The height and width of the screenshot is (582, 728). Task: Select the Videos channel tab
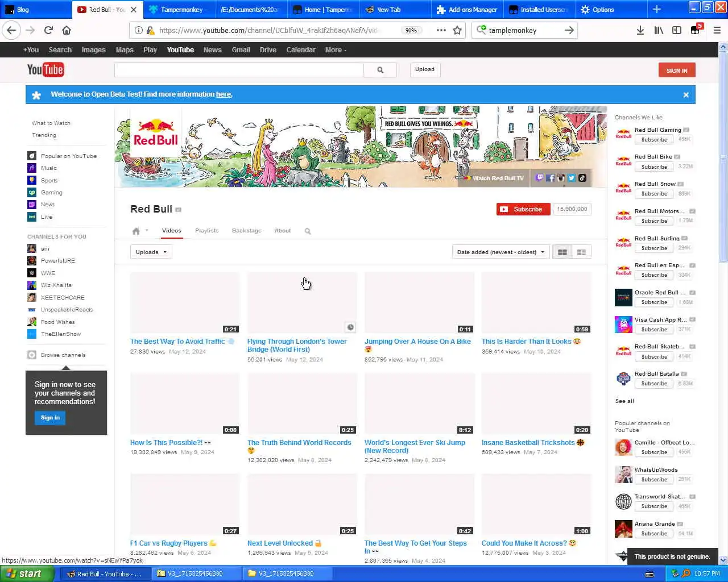click(171, 231)
